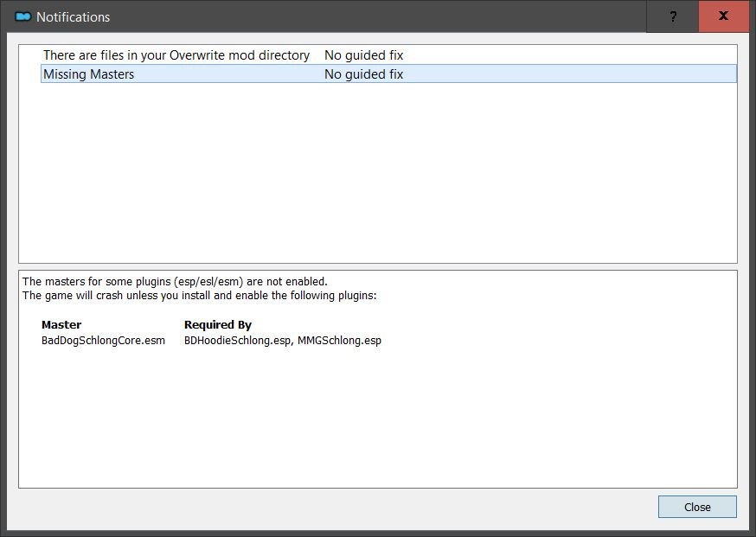This screenshot has height=537, width=756.
Task: Select the Overwrite mod directory notification row
Action: click(388, 55)
